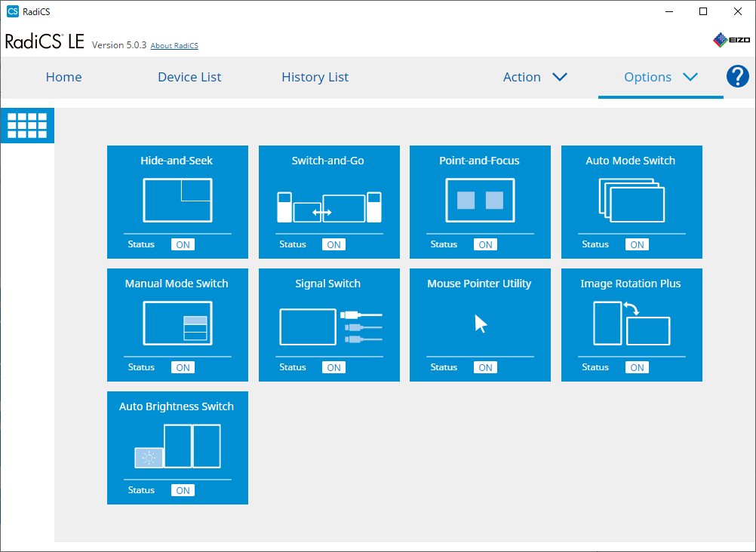Image resolution: width=756 pixels, height=552 pixels.
Task: Click the RadiCS title bar app icon
Action: (x=13, y=11)
